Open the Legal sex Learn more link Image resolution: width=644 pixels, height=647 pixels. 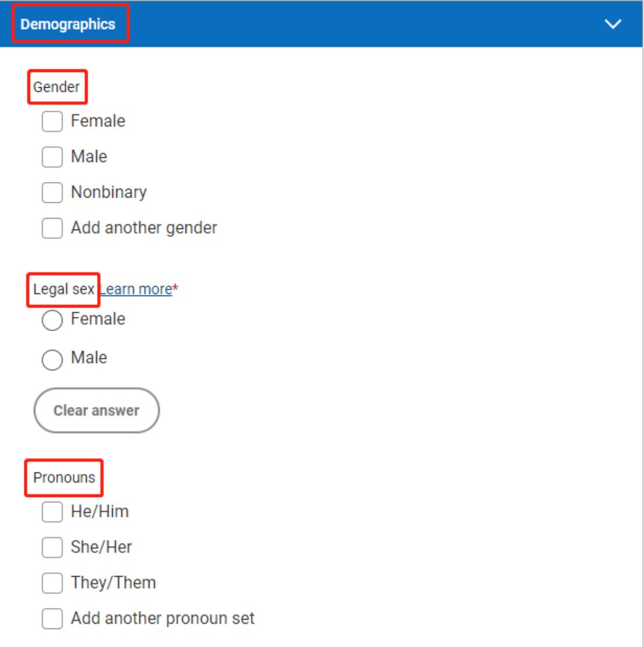click(136, 289)
